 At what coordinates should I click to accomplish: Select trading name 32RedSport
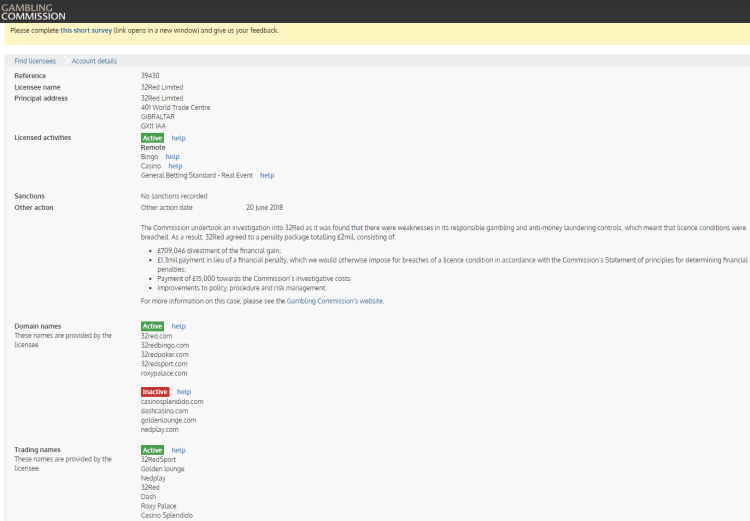(158, 460)
